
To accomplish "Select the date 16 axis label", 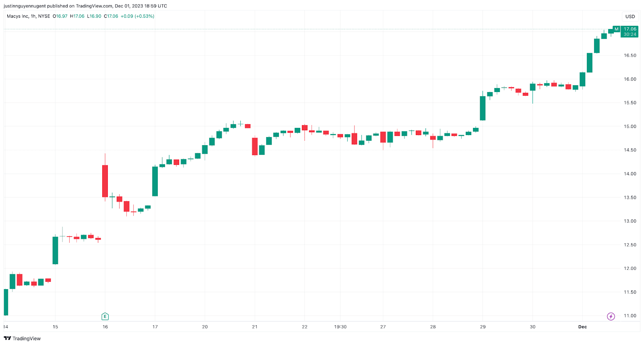I will point(105,327).
